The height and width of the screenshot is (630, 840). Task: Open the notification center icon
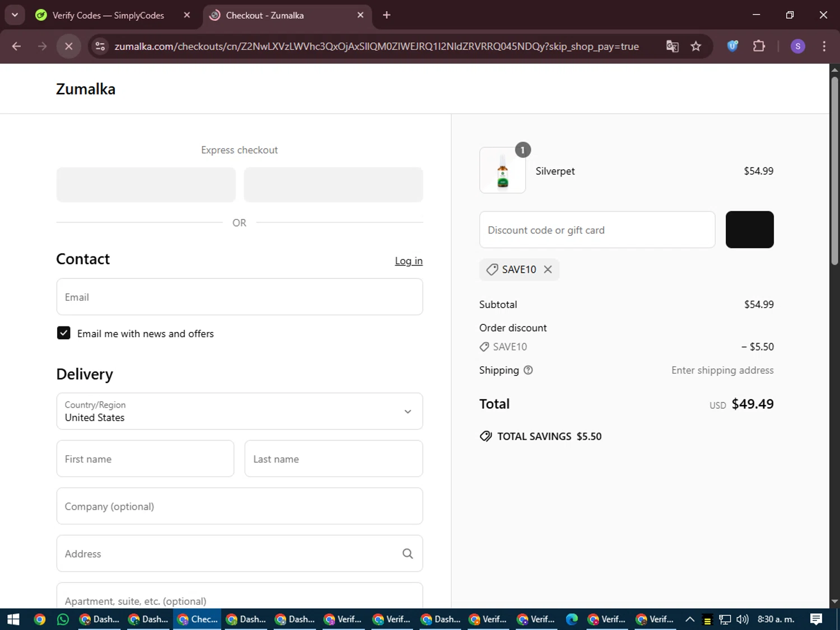(816, 619)
